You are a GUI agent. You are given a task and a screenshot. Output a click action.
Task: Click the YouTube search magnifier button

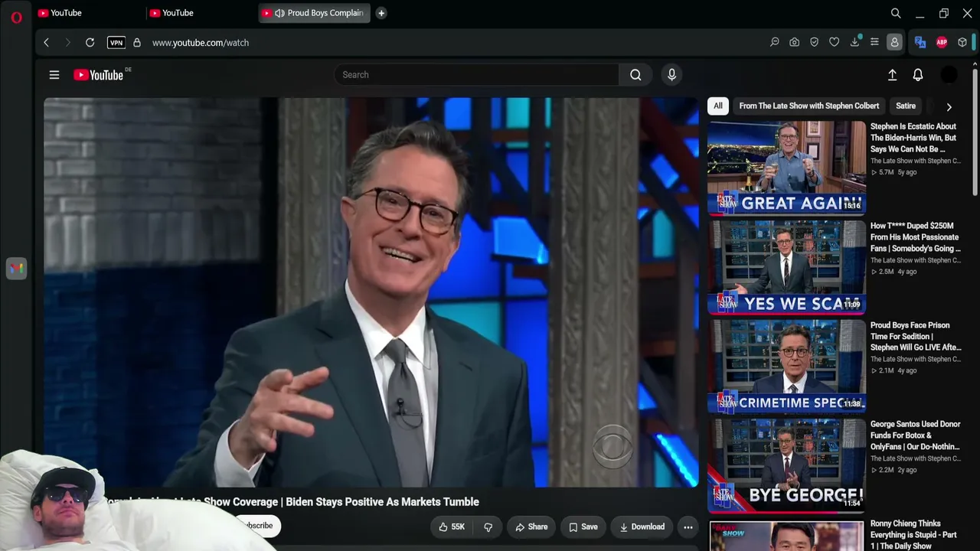[635, 75]
